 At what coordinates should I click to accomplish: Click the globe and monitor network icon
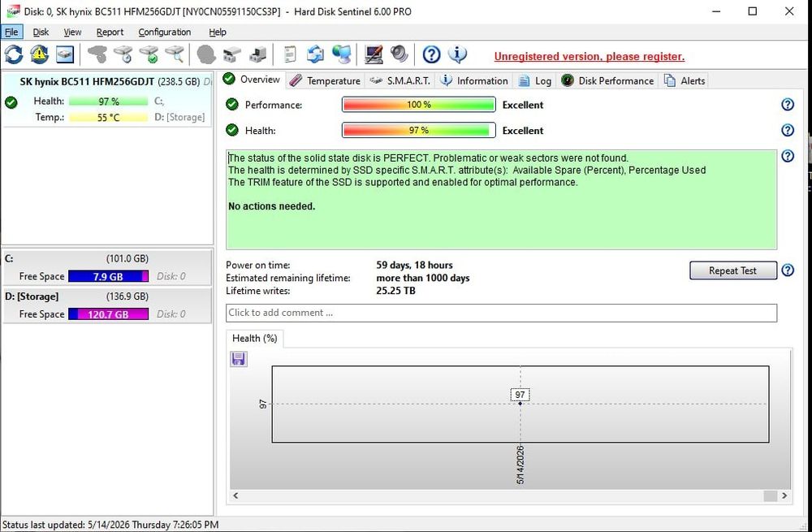point(341,54)
